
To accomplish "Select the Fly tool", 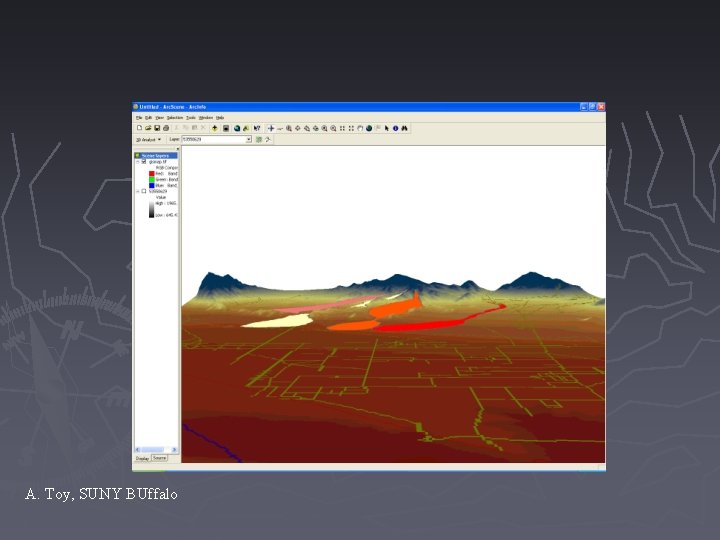I will (x=280, y=129).
